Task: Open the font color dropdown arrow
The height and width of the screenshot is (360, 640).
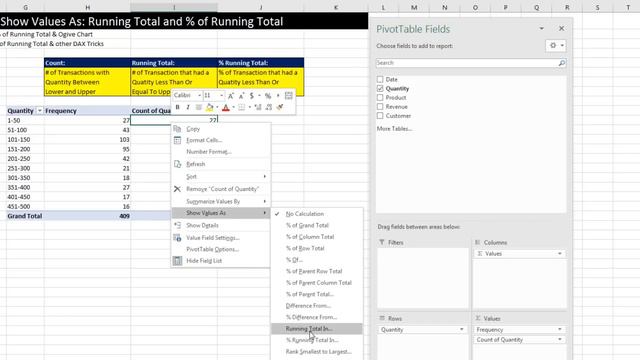Action: point(233,107)
